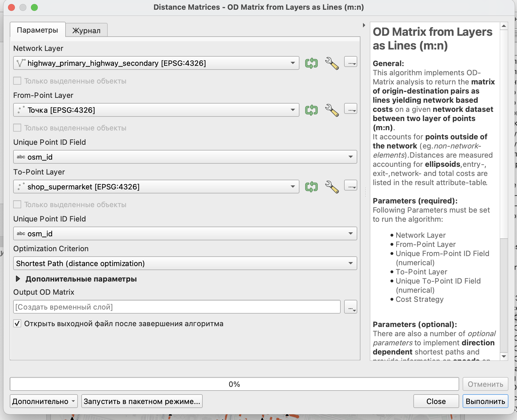Enable selected features only for From-Point Layer
This screenshot has height=420, width=517.
[x=17, y=128]
